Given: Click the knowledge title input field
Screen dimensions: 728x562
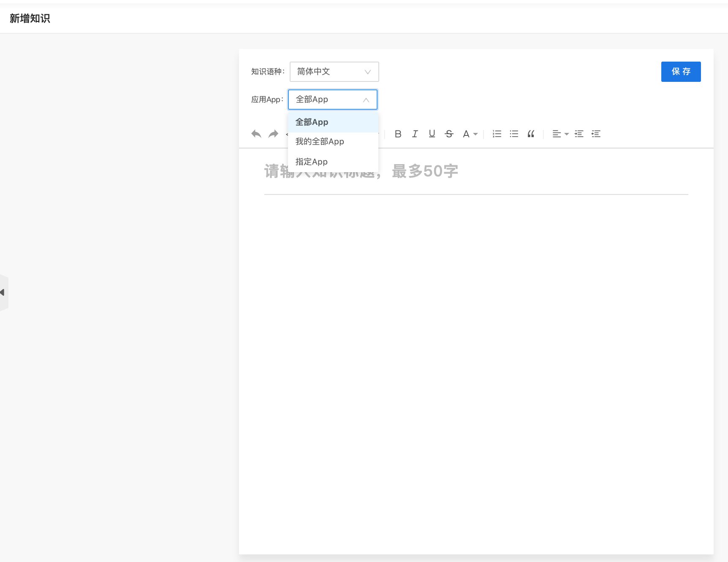Looking at the screenshot, I should coord(476,171).
